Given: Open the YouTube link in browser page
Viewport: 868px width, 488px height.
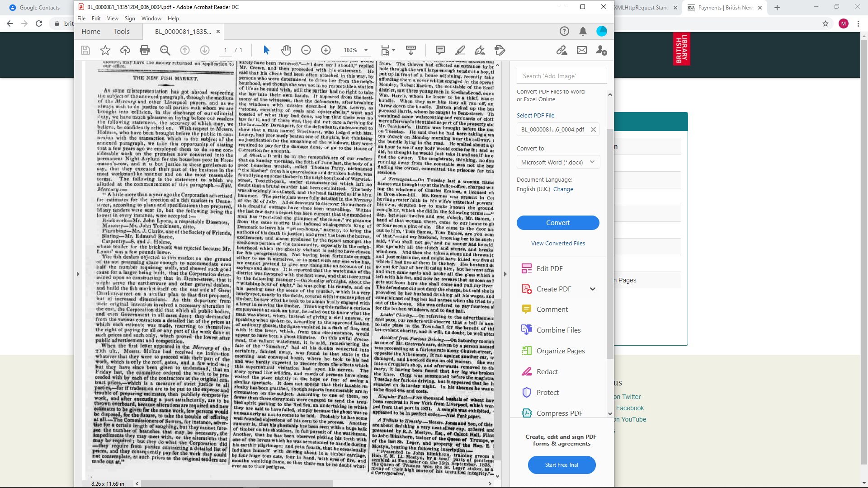Looking at the screenshot, I should point(630,419).
